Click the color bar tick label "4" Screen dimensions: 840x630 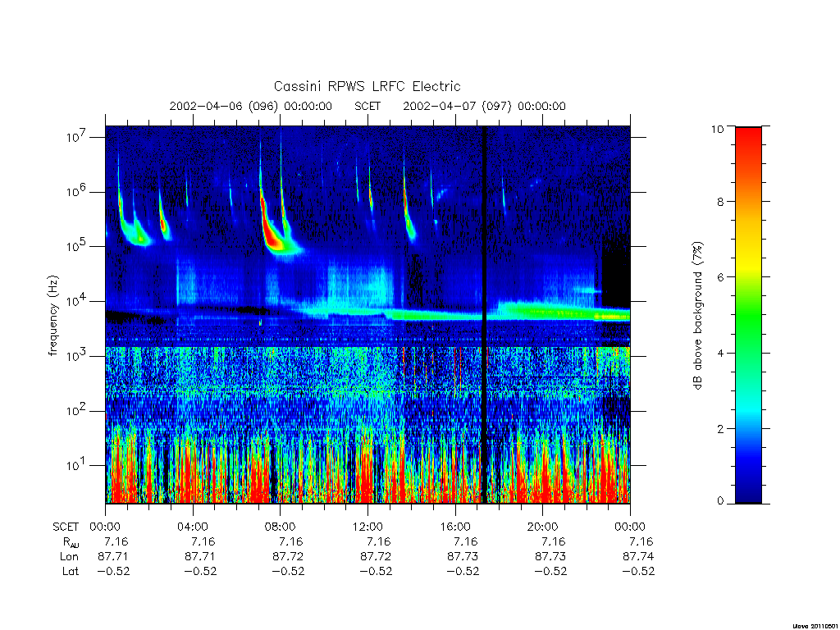[720, 353]
